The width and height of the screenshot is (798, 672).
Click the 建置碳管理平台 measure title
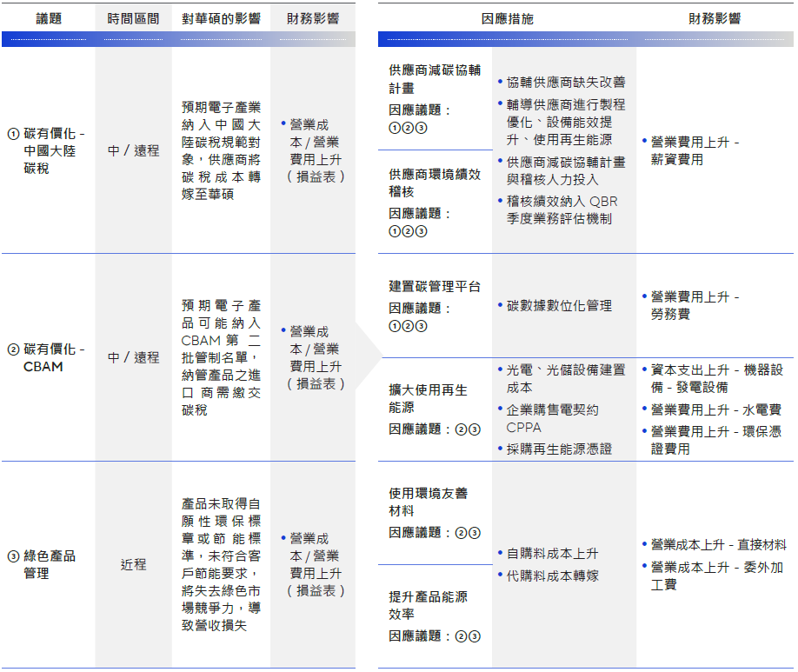coord(434,286)
